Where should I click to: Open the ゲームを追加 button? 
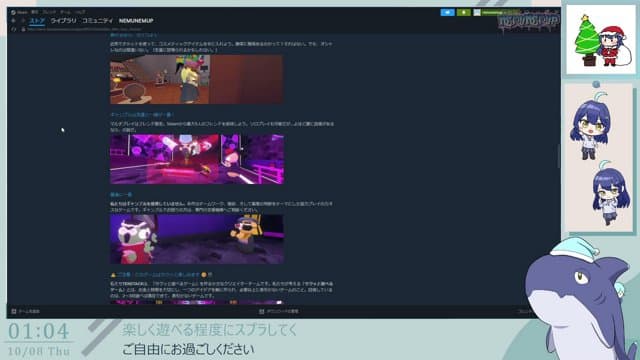pos(29,311)
